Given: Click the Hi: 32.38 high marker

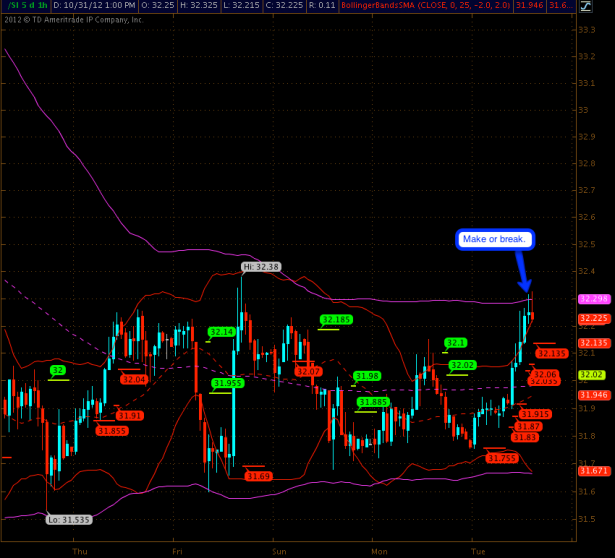Looking at the screenshot, I should 261,267.
